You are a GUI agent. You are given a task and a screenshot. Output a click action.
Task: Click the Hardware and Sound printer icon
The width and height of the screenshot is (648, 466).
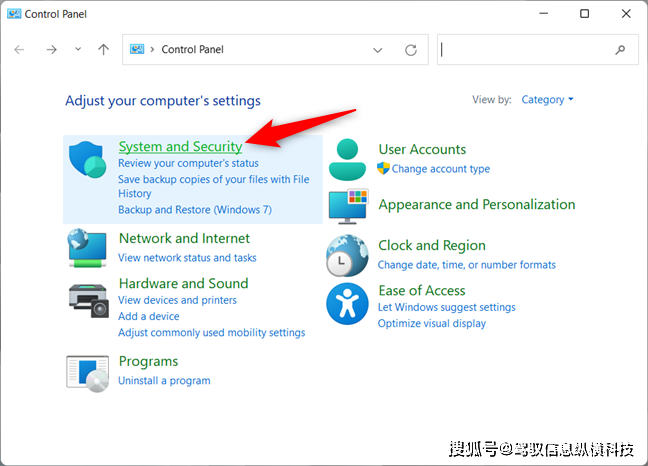88,301
